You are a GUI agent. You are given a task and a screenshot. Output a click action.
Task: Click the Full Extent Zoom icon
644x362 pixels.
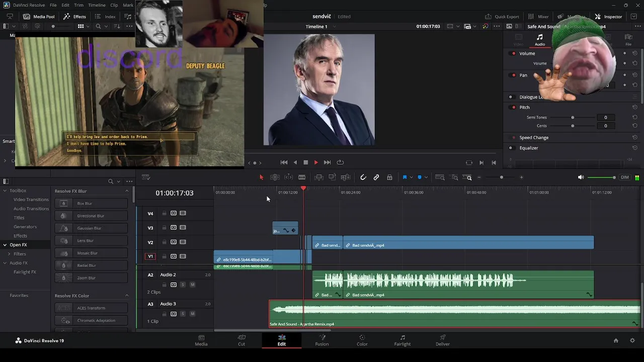(x=440, y=177)
